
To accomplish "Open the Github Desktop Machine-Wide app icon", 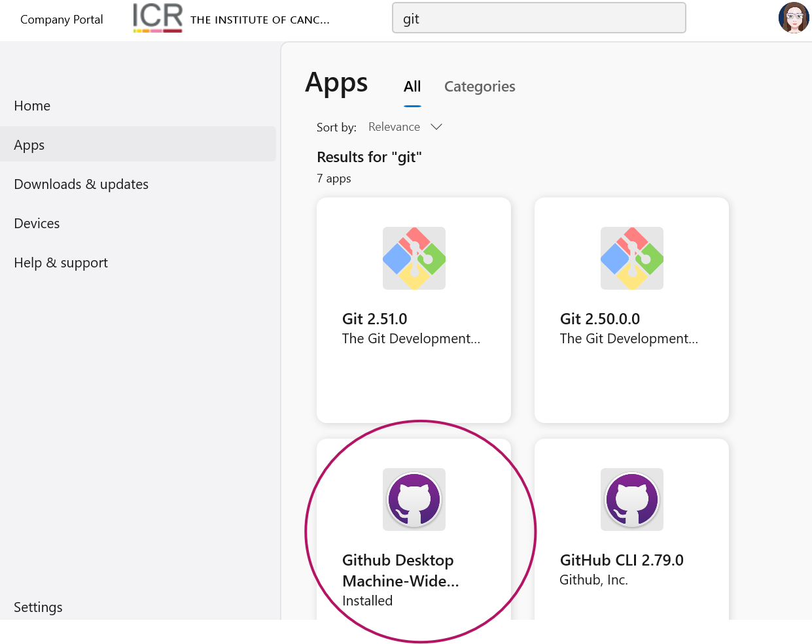I will click(414, 500).
